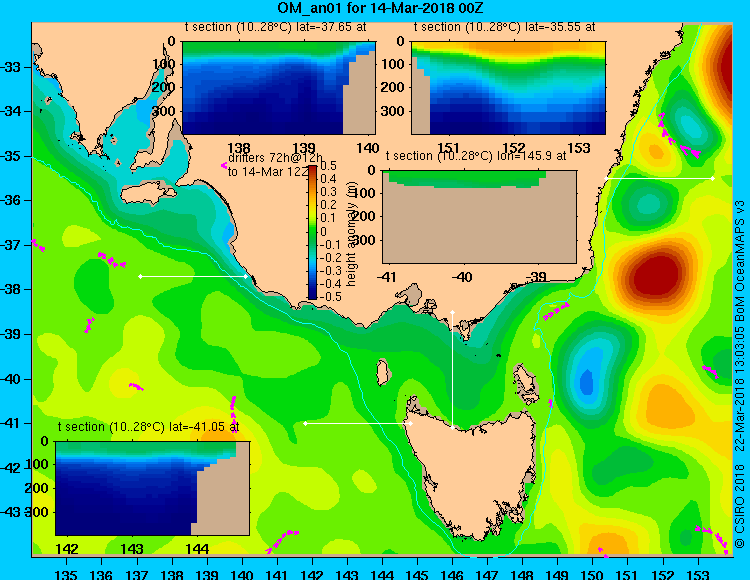Viewport: 750px width, 580px height.
Task: Click King Island in Bass Strait
Action: pos(382,372)
